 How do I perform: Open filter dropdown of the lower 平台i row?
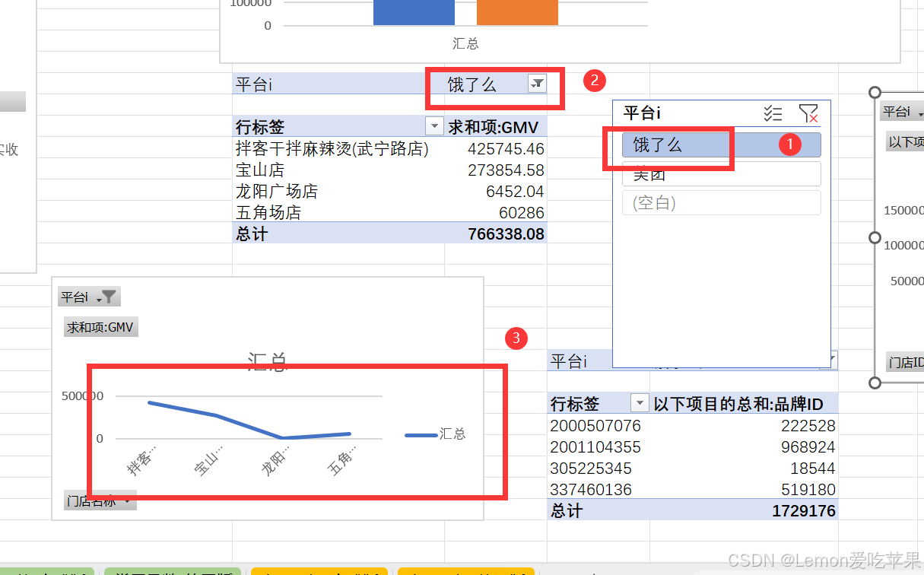[832, 360]
